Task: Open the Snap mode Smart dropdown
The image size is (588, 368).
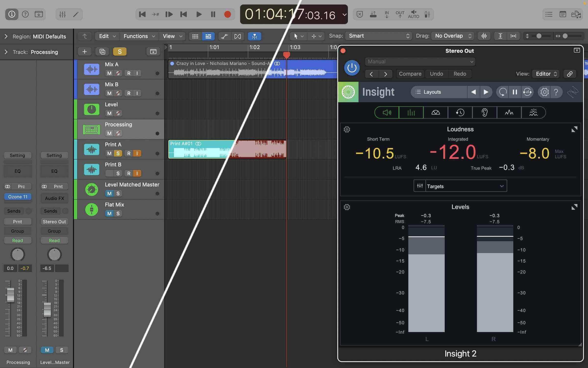Action: pyautogui.click(x=378, y=36)
